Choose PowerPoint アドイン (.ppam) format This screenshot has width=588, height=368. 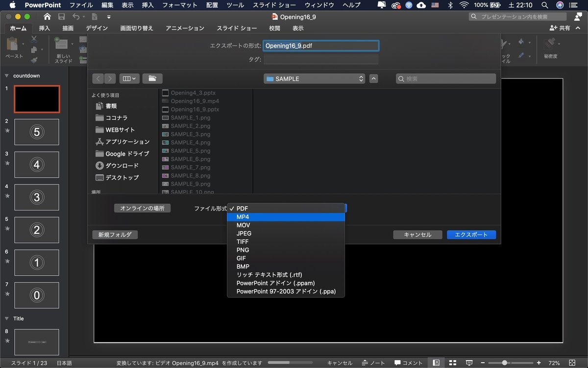(286, 283)
